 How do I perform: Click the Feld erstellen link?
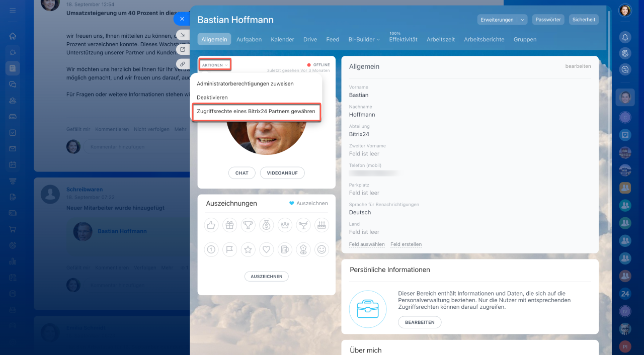[x=406, y=244]
